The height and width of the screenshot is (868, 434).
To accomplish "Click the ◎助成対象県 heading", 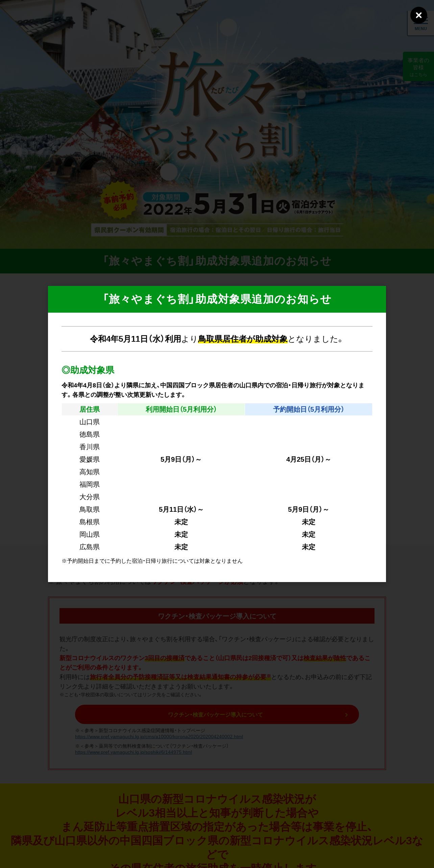I will click(x=88, y=370).
